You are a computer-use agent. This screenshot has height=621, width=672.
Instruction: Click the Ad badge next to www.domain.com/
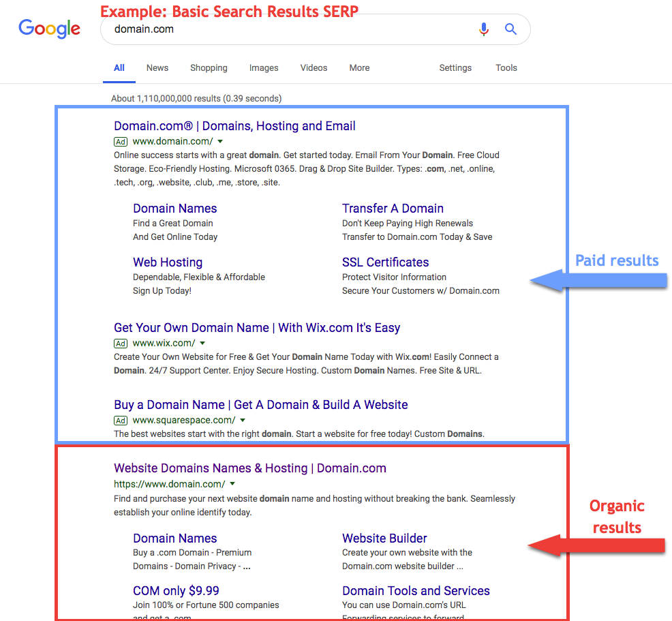[x=121, y=141]
